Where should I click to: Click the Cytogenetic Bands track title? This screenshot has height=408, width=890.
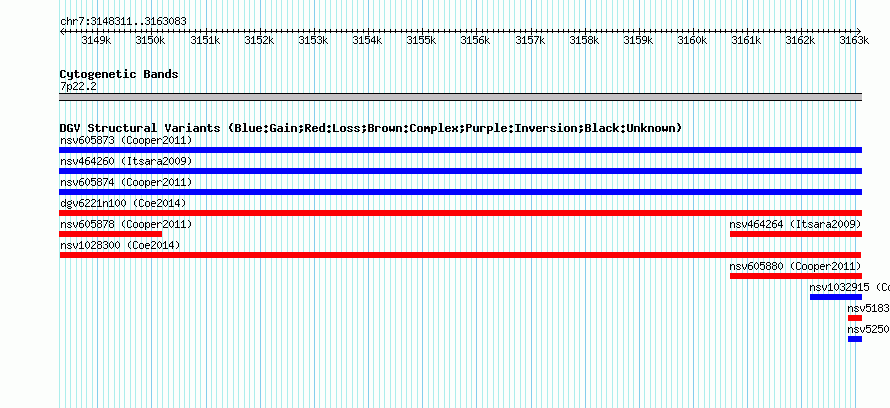click(x=119, y=74)
